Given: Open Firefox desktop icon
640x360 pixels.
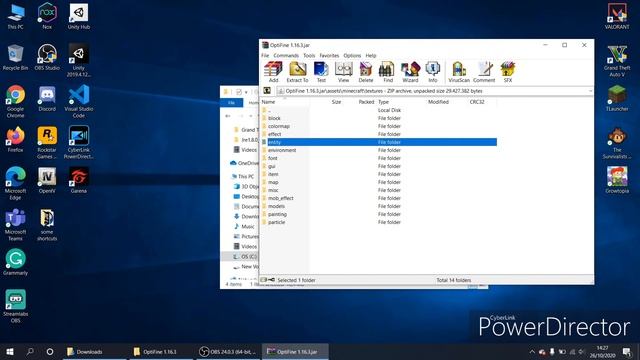Looking at the screenshot, I should point(16,140).
